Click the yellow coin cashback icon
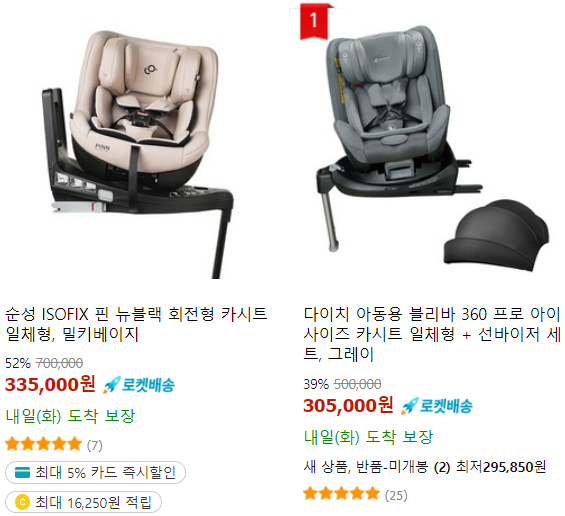The image size is (565, 516). [22, 502]
